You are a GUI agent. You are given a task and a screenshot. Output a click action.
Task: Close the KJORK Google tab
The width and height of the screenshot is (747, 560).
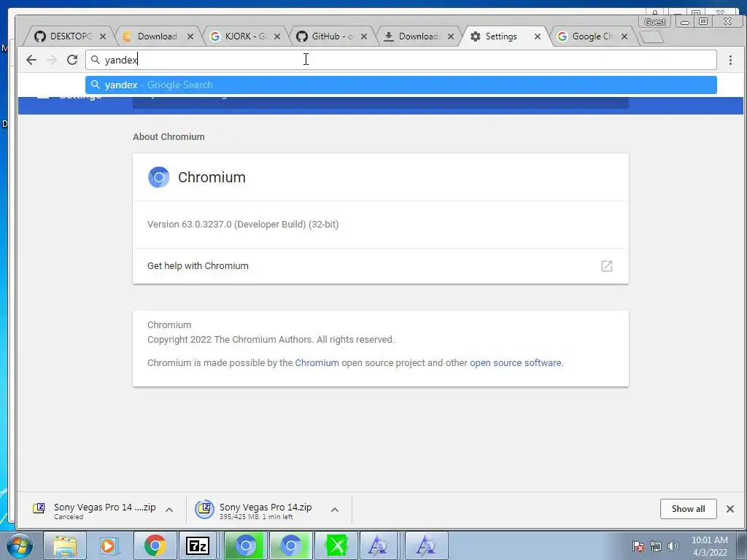pos(277,36)
